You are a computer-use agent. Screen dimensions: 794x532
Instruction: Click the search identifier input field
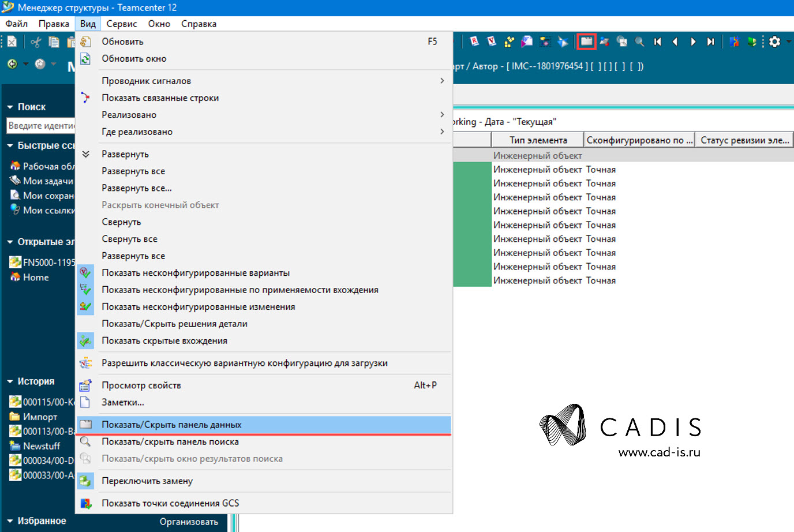click(x=41, y=126)
